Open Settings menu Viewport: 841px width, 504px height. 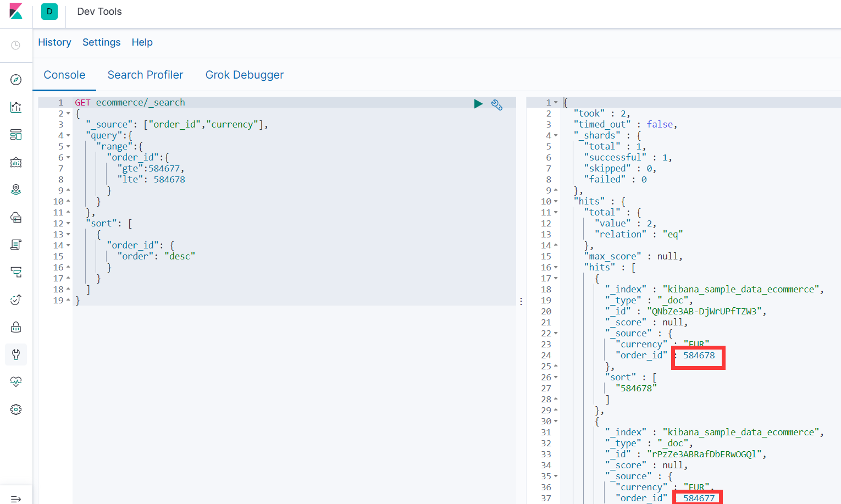click(x=101, y=42)
